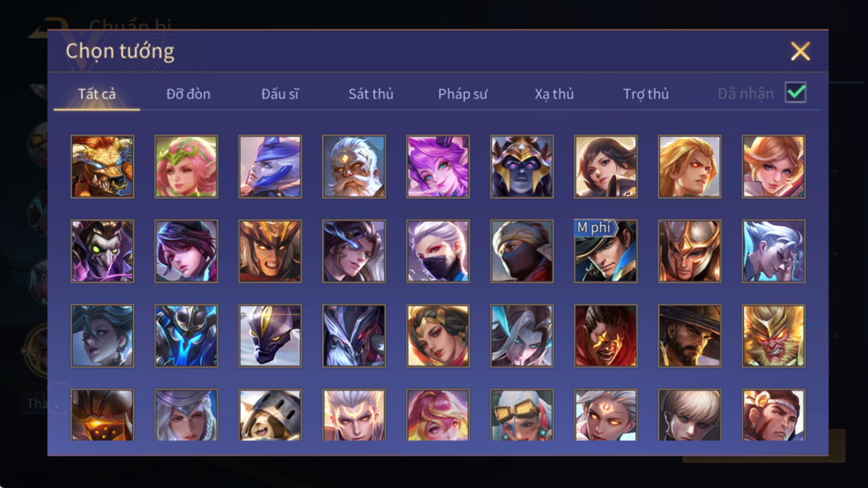868x488 pixels.
Task: Select the Tất cả tab
Action: click(97, 94)
